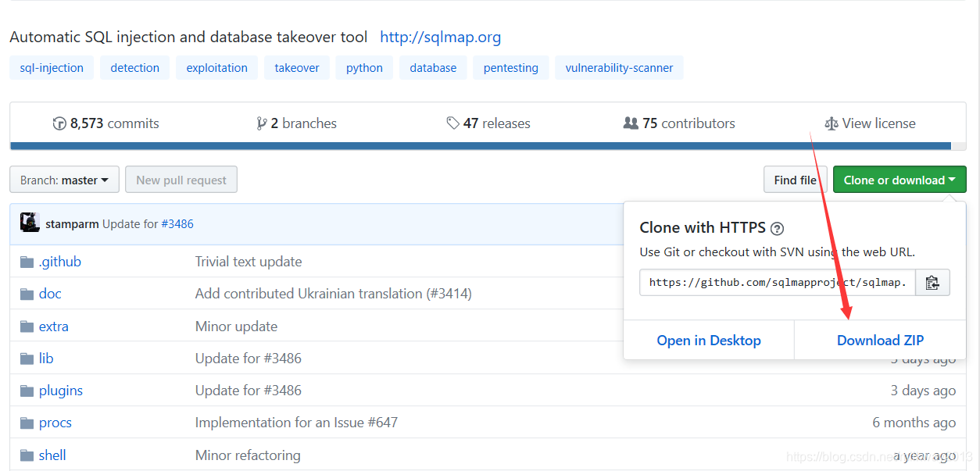The image size is (980, 471).
Task: Toggle the Clone or download dropdown
Action: coord(900,180)
